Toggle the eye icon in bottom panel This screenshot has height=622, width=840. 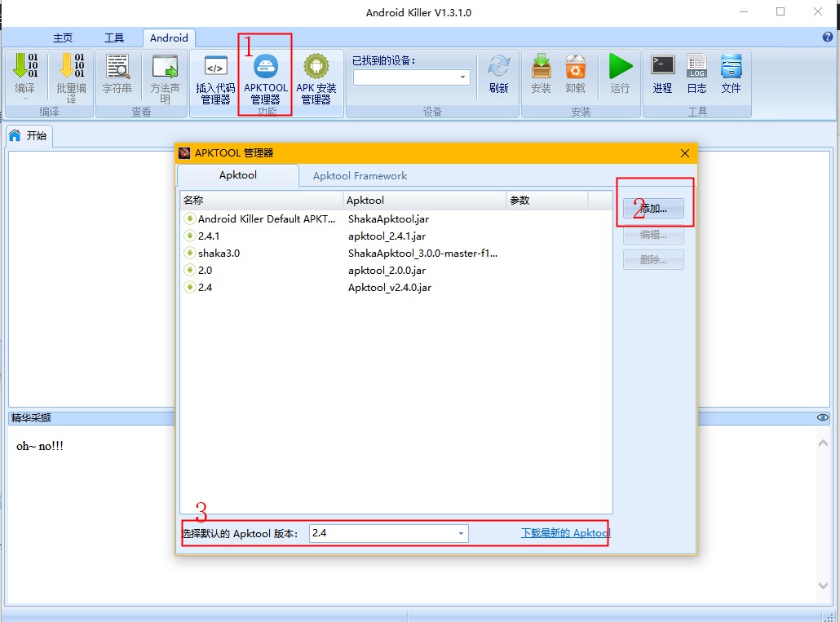(822, 417)
